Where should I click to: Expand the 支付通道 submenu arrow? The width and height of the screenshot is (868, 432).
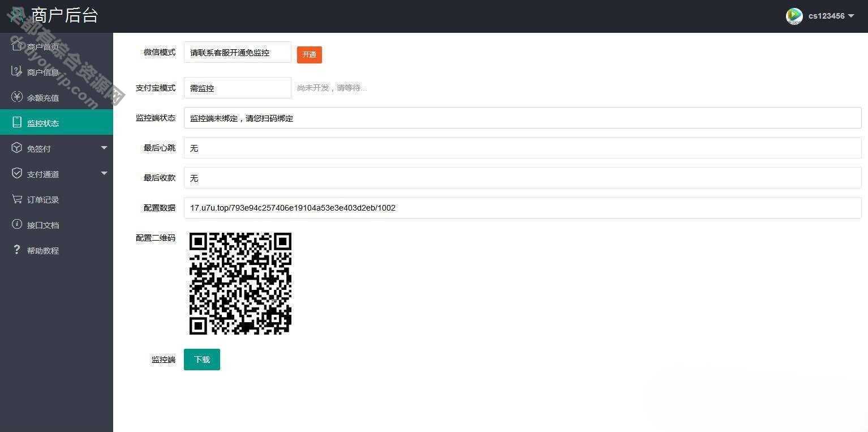(104, 173)
